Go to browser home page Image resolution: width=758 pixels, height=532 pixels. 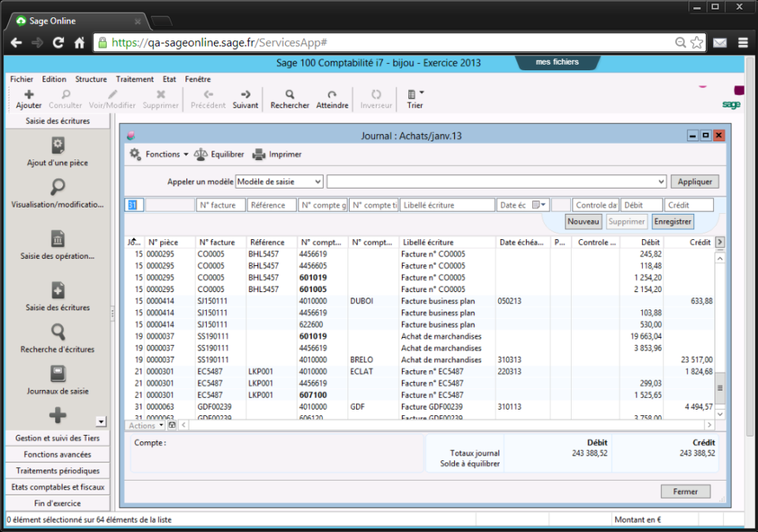tap(80, 43)
